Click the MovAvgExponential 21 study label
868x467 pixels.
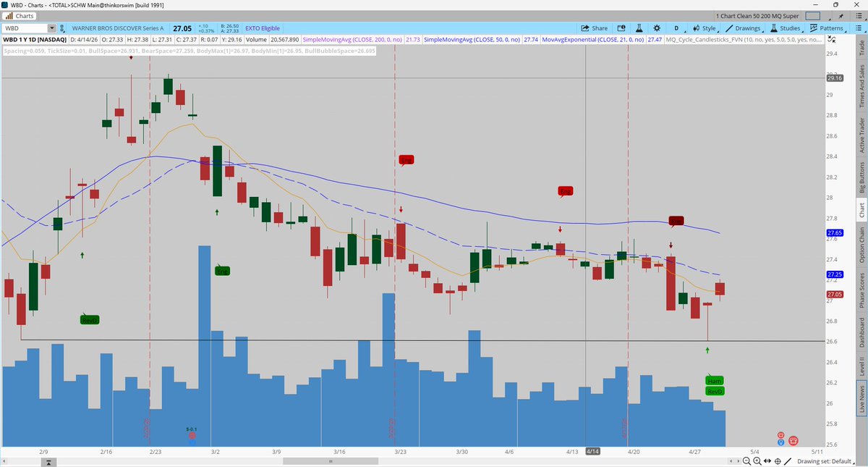pos(594,39)
